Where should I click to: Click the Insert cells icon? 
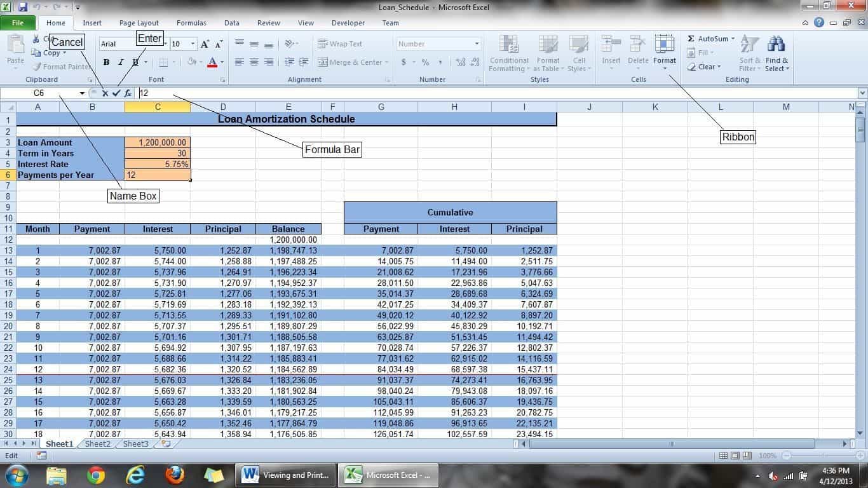[x=611, y=44]
